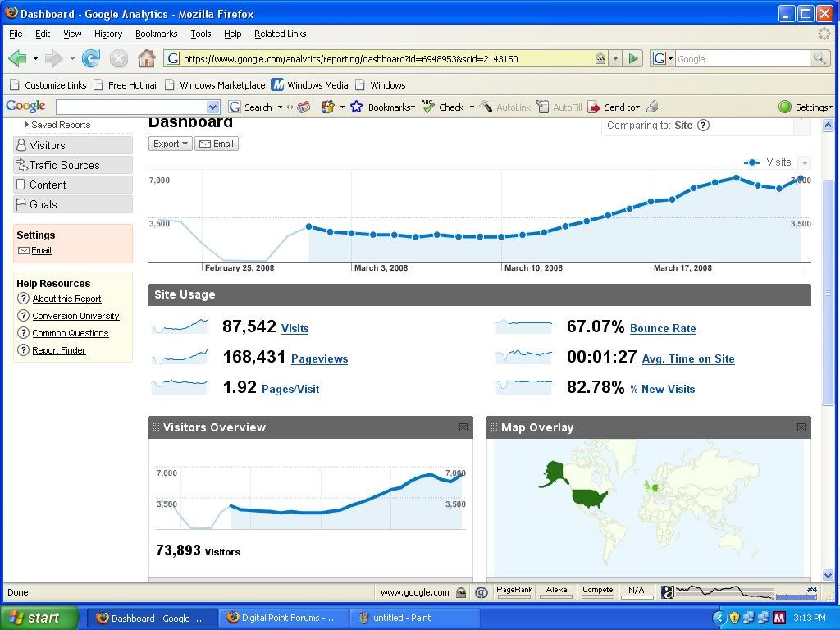Image resolution: width=840 pixels, height=630 pixels.
Task: Click the Google Toolbar Bookmarks star icon
Action: (357, 107)
